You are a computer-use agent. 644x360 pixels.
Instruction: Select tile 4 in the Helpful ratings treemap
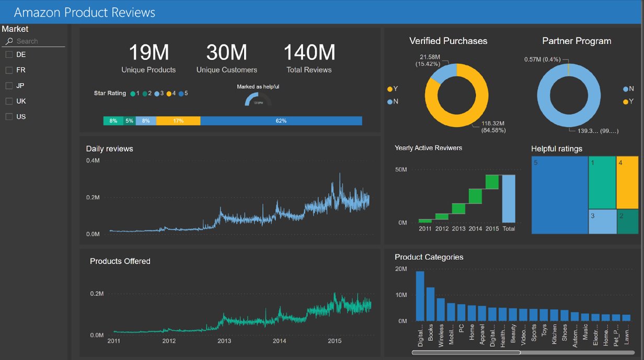coord(627,183)
